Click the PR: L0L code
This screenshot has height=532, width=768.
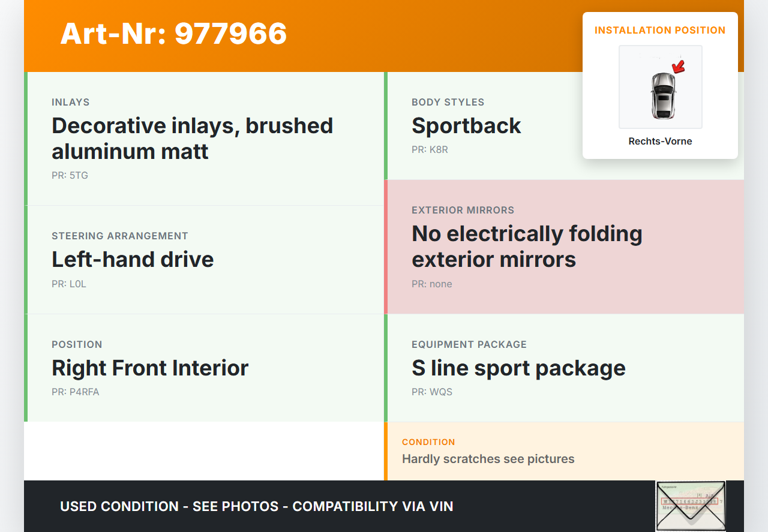point(69,284)
